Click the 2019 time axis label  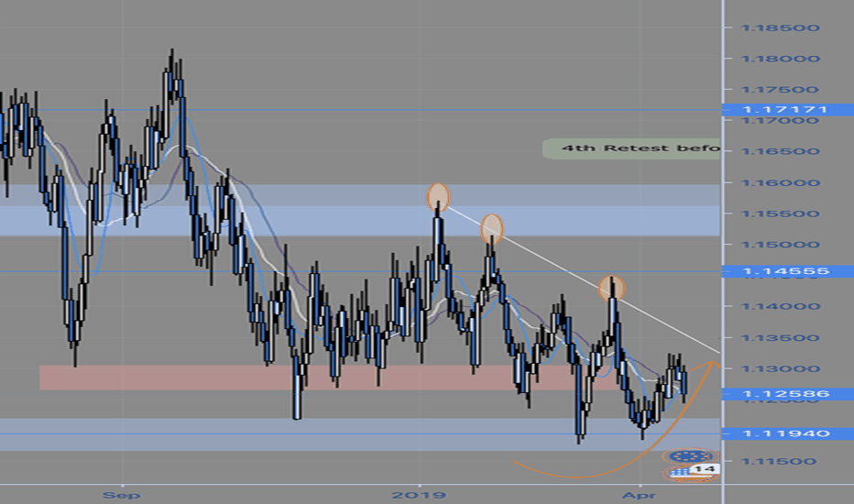point(419,495)
